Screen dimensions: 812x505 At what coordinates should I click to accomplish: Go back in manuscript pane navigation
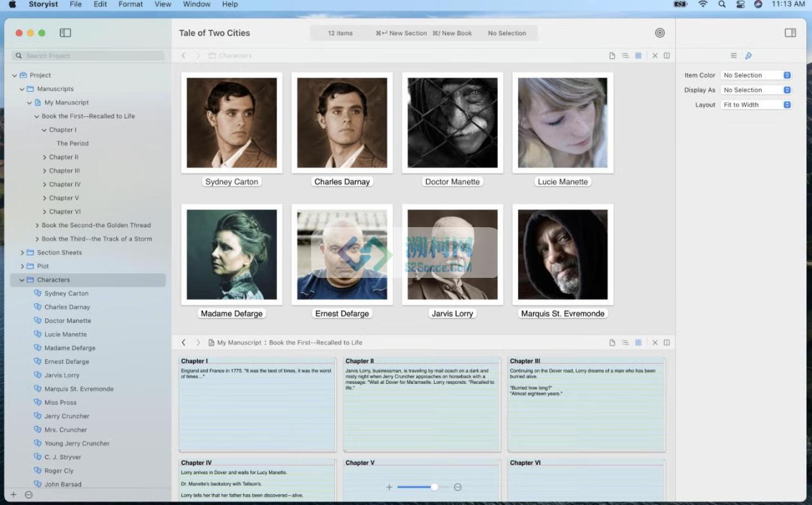184,343
